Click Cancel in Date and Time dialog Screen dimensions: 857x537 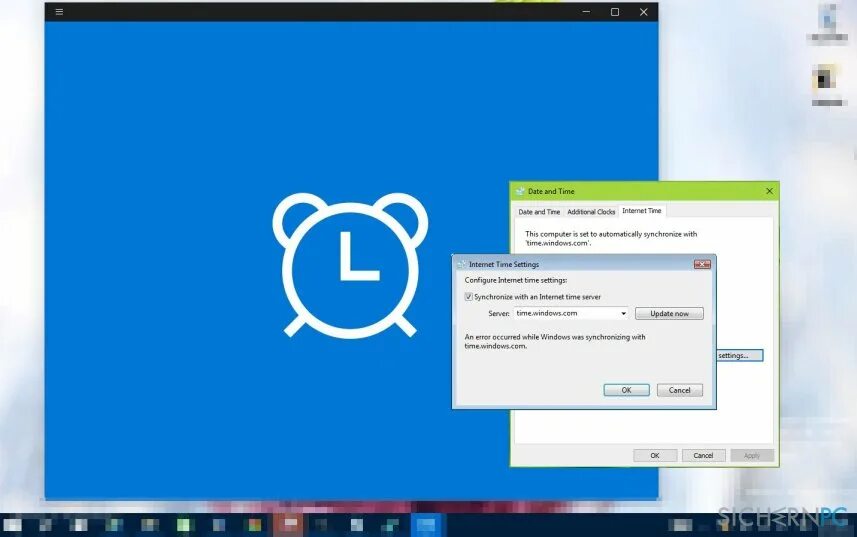click(703, 456)
